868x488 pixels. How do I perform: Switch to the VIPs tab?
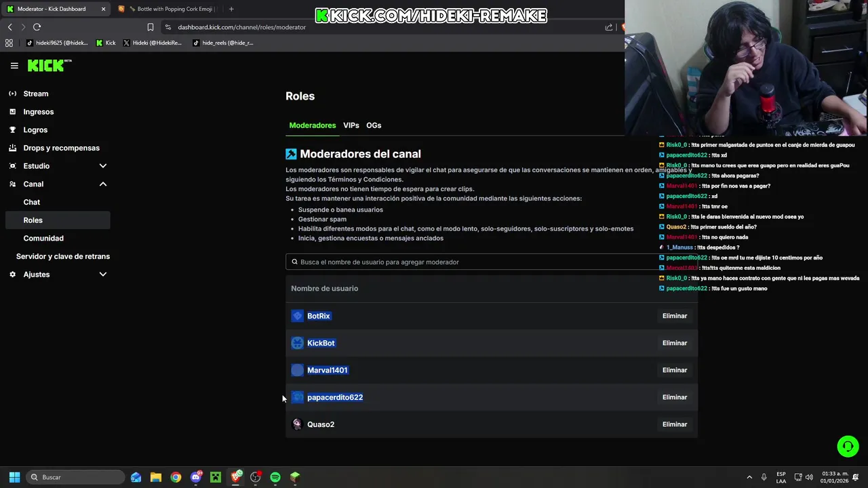coord(351,125)
